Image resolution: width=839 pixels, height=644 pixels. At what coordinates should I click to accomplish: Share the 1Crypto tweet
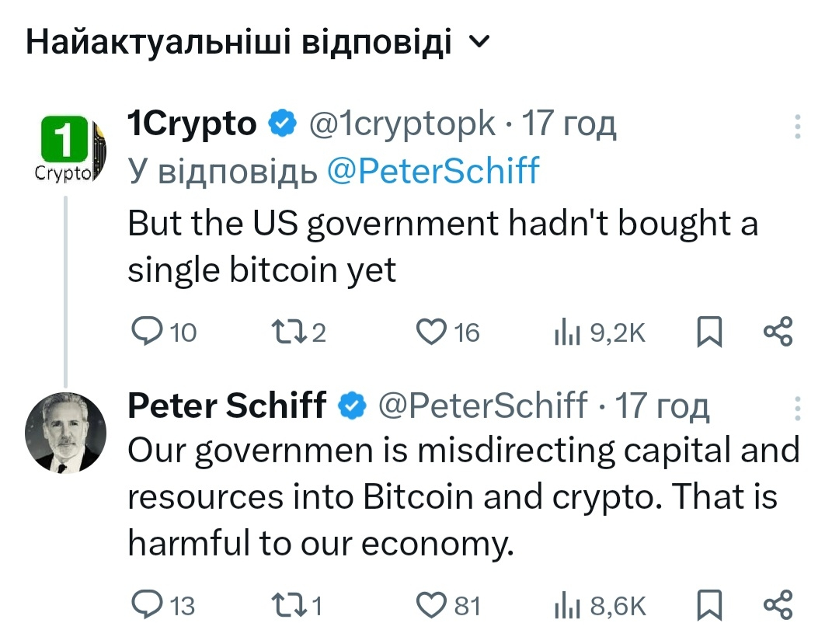click(x=778, y=332)
